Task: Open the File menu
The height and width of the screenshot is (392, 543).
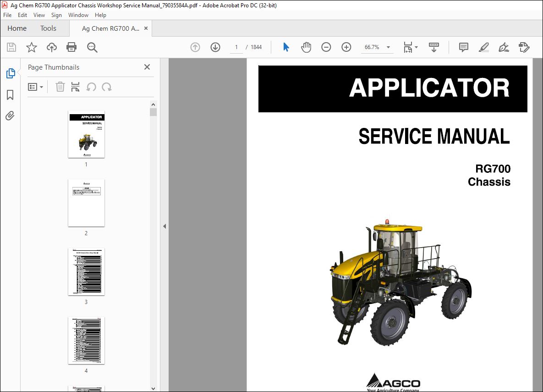Action: click(x=7, y=15)
